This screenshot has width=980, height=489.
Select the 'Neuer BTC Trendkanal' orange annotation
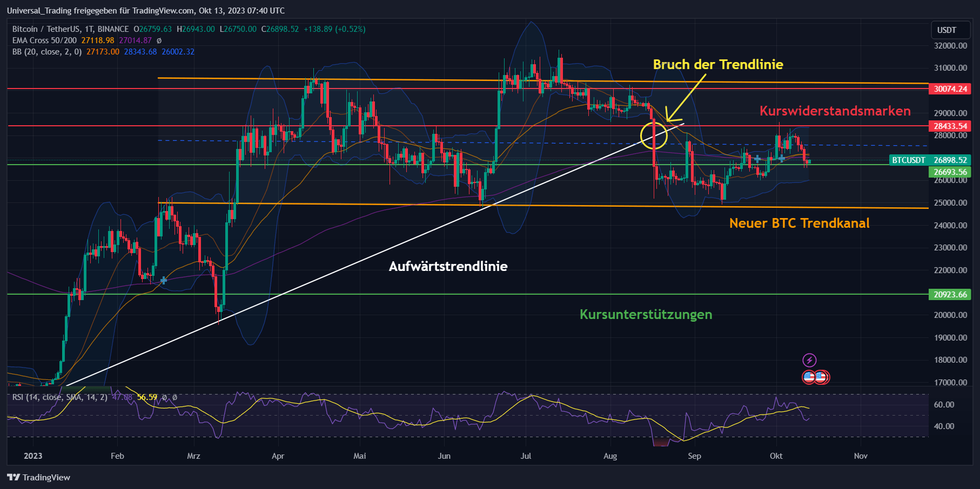point(800,223)
